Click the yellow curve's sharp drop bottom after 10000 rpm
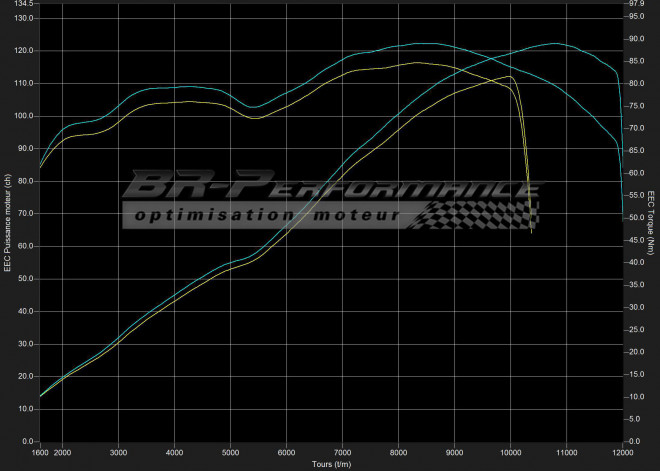 pos(531,232)
